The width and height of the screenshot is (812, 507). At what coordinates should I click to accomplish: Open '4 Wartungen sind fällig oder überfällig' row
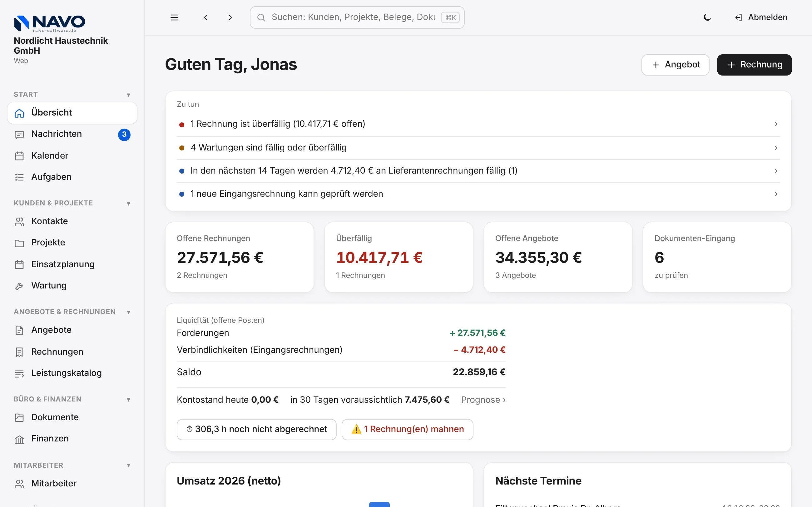click(x=478, y=148)
